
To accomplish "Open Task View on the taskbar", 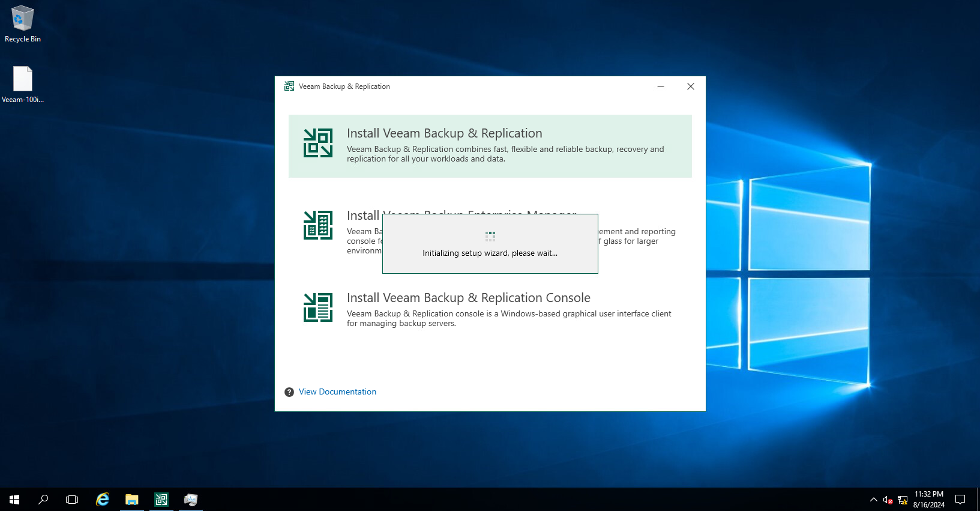I will coord(72,500).
